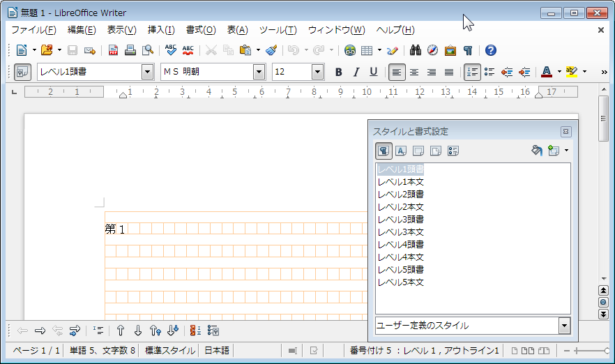The width and height of the screenshot is (615, 364).
Task: Click 標準スタイル in status bar
Action: [170, 351]
